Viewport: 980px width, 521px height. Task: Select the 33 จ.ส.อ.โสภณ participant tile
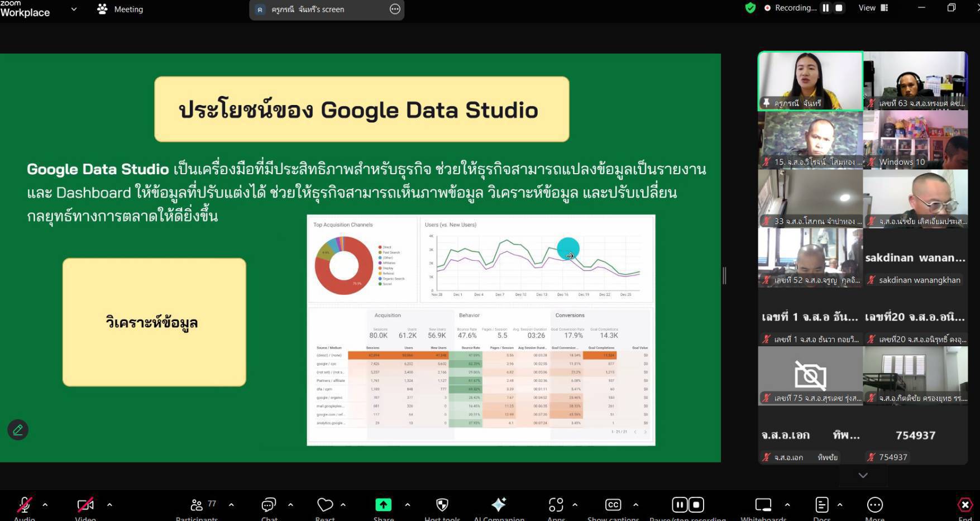pyautogui.click(x=810, y=199)
